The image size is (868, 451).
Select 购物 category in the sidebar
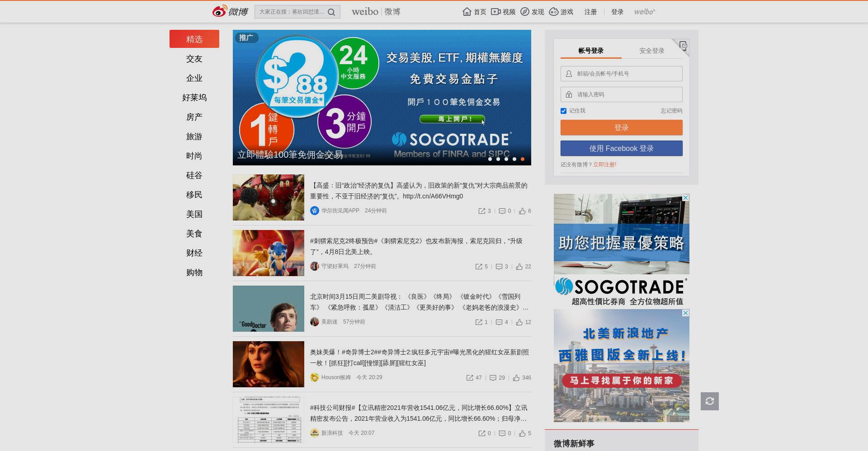pos(194,272)
